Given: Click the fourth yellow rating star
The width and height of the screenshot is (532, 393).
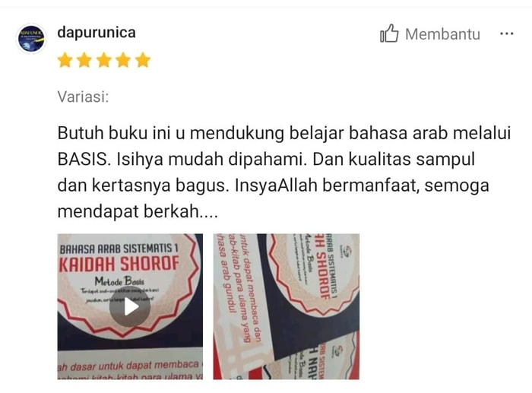Looking at the screenshot, I should tap(123, 60).
